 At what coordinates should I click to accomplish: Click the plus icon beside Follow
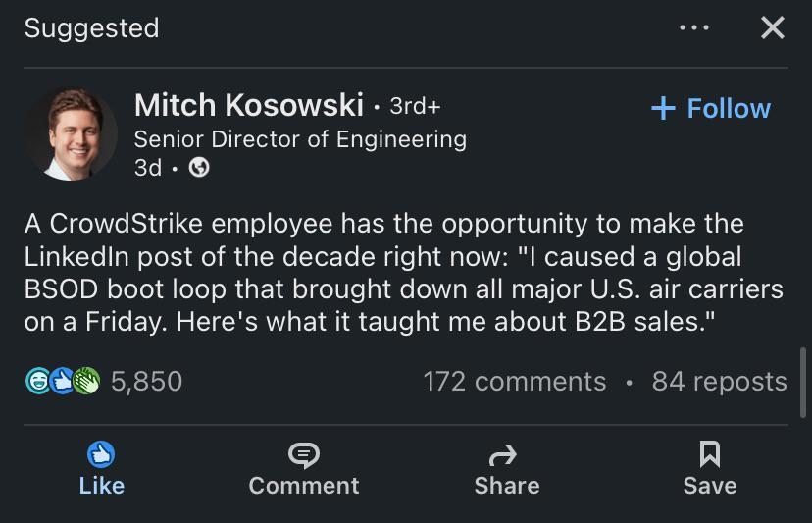664,108
